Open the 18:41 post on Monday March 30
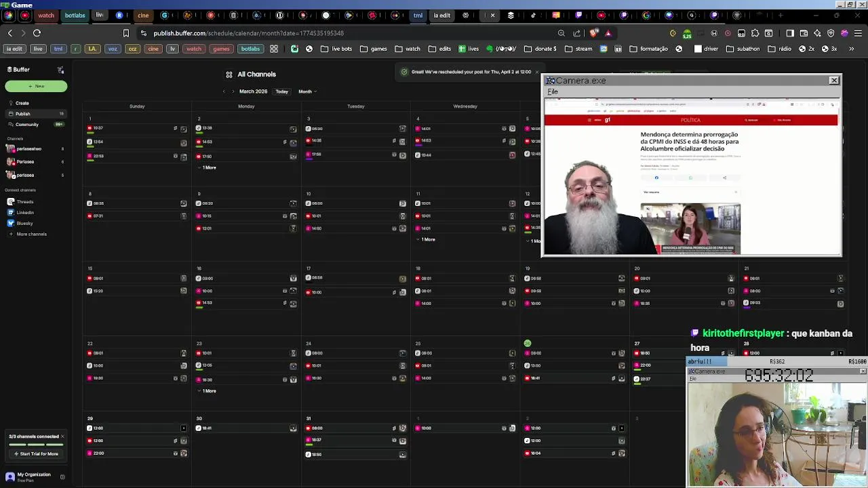 tap(247, 428)
